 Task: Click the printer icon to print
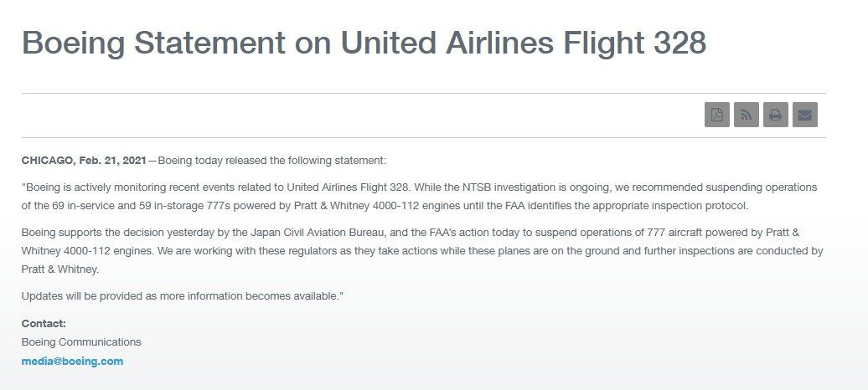click(776, 115)
